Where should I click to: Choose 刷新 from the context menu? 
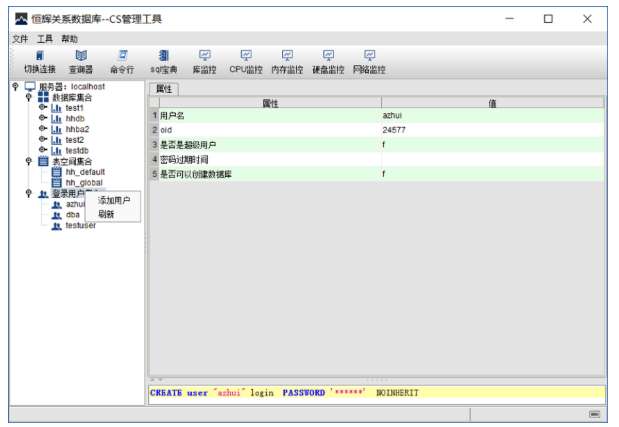point(106,214)
